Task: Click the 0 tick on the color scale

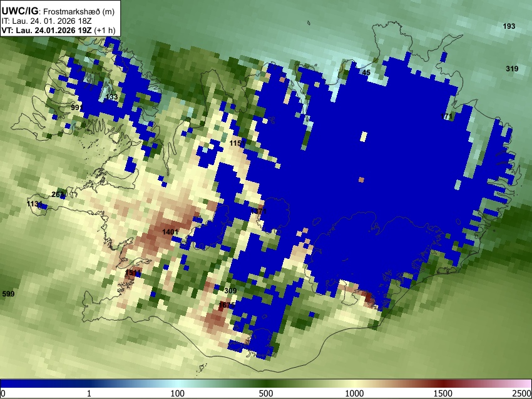Action: (3, 393)
